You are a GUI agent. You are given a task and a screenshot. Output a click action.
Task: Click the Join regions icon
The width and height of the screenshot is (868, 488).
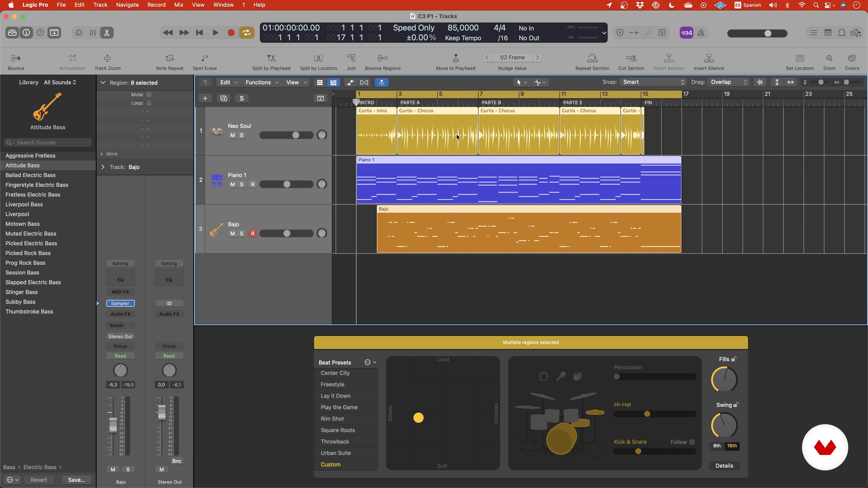351,58
